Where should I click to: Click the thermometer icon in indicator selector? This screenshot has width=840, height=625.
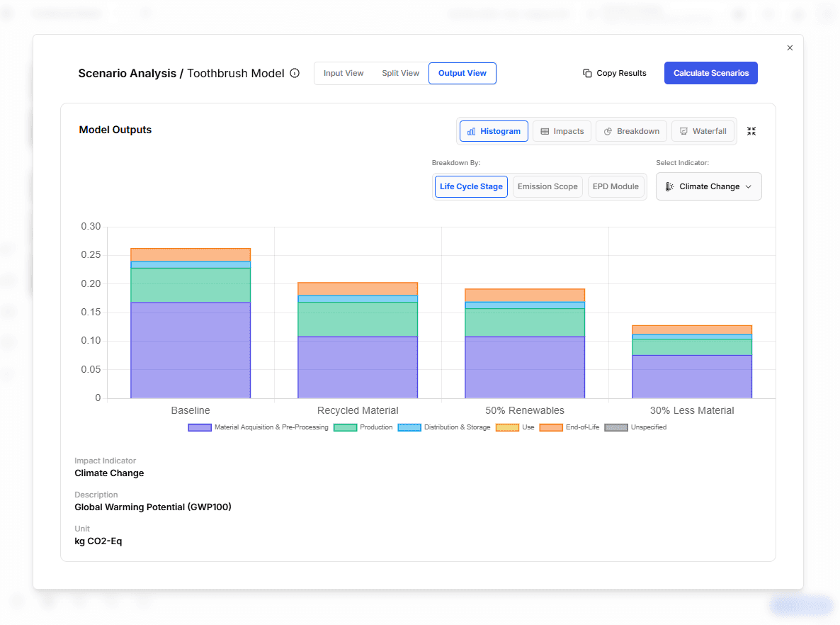tap(669, 186)
